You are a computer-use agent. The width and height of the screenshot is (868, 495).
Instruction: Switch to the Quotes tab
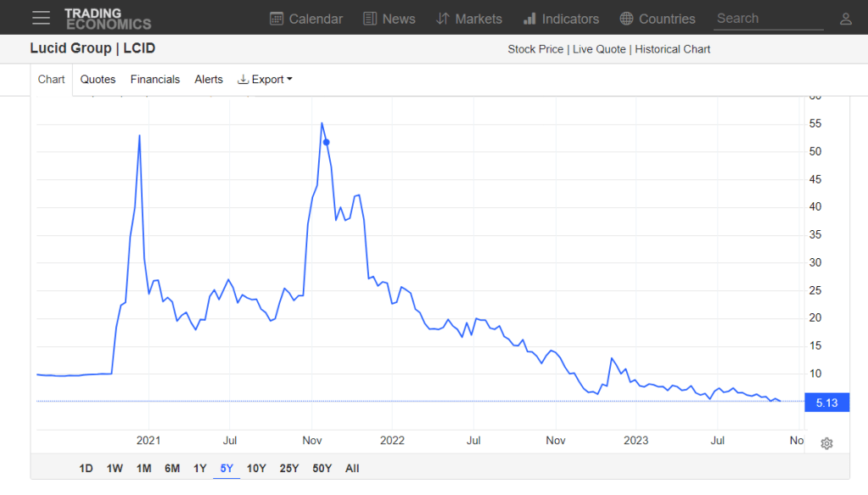point(98,79)
